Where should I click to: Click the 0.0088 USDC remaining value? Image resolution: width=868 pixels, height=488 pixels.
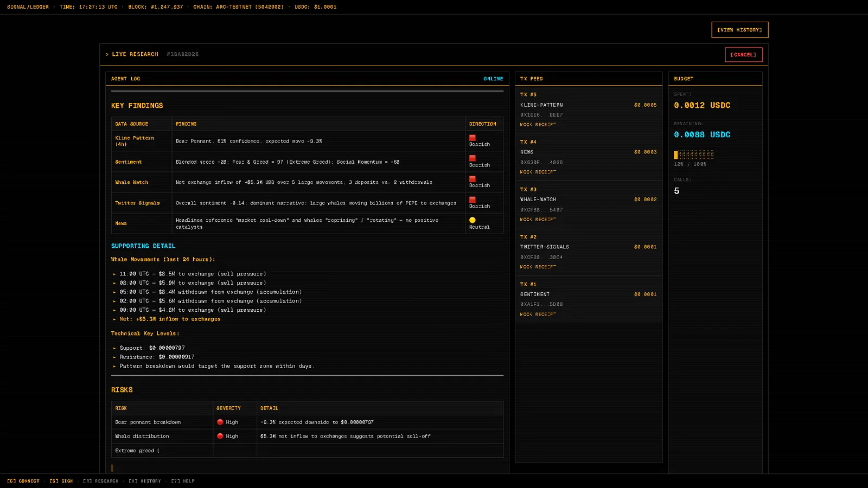(702, 134)
